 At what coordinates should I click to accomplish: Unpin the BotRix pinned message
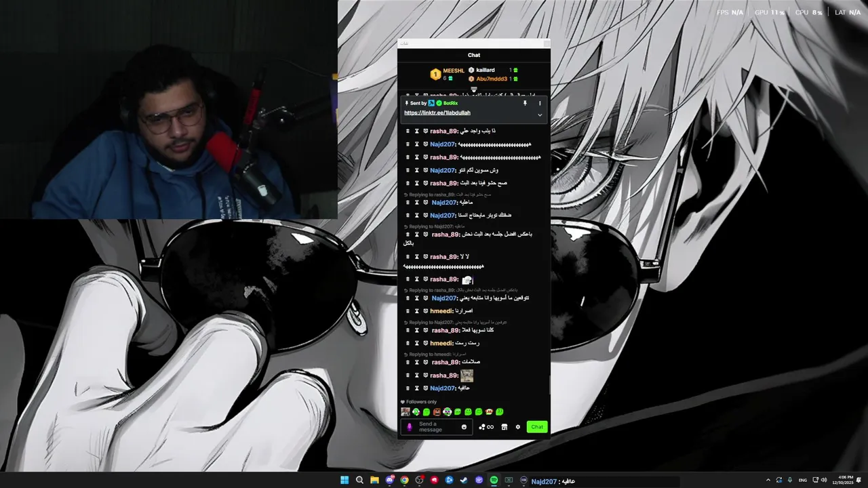click(x=525, y=103)
